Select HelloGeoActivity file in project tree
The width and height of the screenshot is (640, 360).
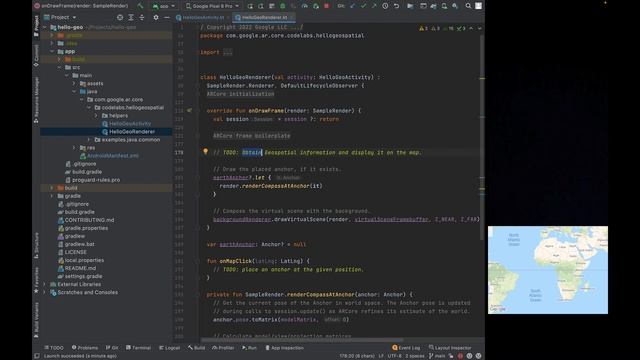pyautogui.click(x=130, y=124)
